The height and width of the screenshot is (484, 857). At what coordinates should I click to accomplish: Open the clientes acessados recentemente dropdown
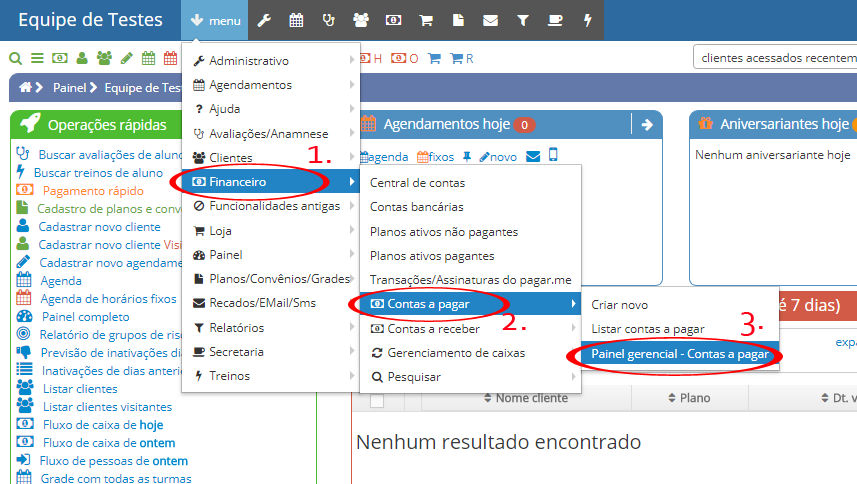click(774, 58)
